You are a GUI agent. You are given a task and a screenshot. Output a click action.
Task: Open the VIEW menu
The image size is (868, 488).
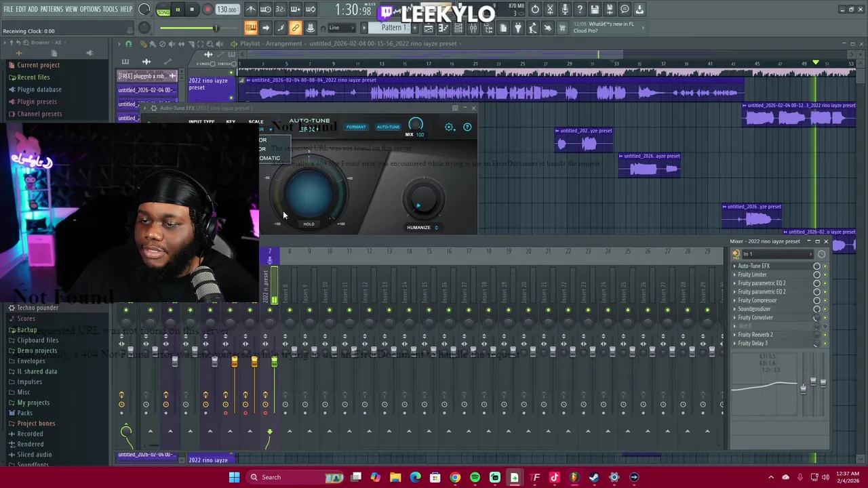click(71, 9)
